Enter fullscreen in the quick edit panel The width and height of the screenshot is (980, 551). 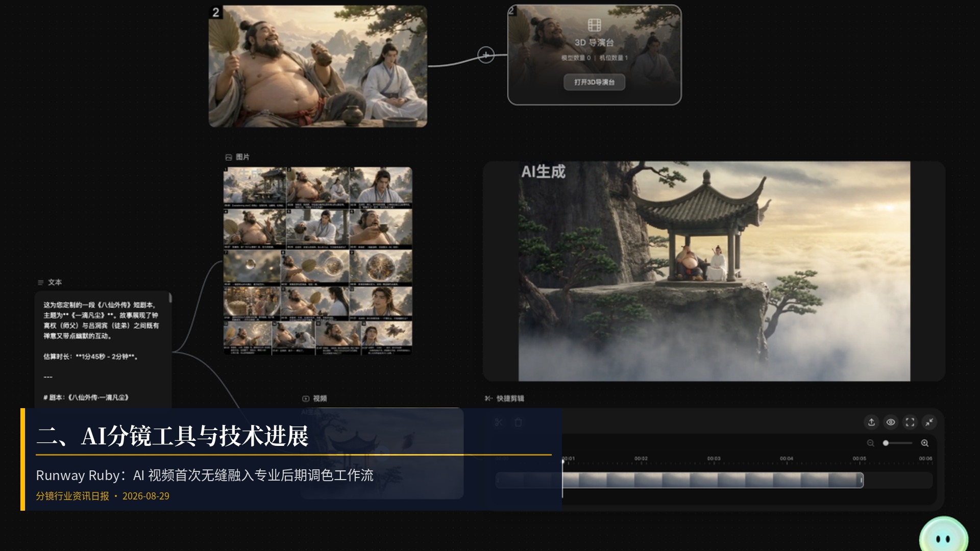pyautogui.click(x=910, y=422)
